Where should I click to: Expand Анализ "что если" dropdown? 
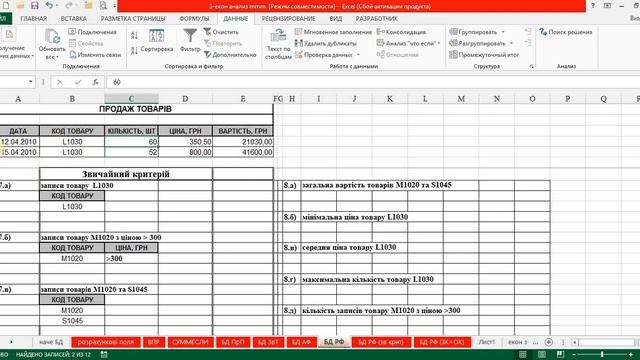[439, 43]
